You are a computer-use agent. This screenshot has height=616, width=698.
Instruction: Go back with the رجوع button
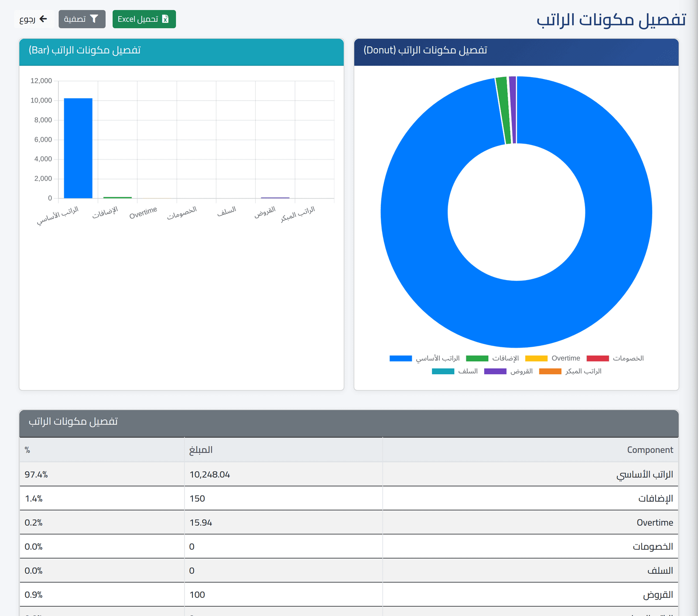[x=34, y=19]
